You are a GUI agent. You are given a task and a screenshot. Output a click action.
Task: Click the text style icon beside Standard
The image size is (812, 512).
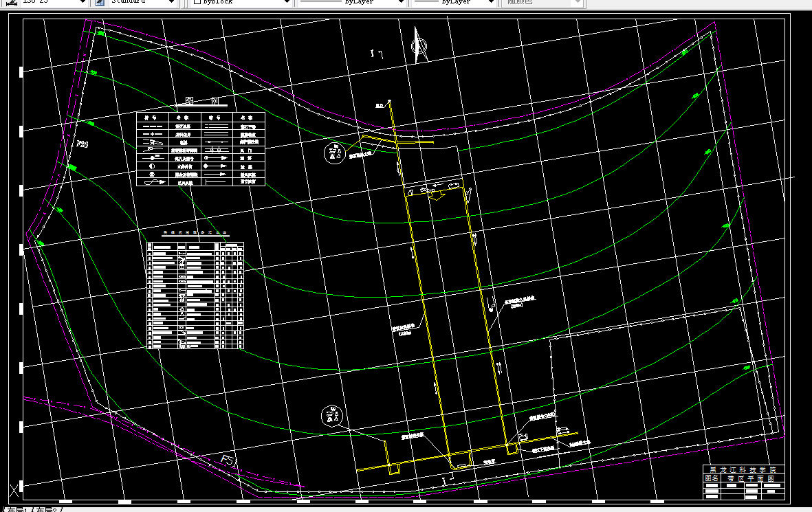[x=100, y=2]
